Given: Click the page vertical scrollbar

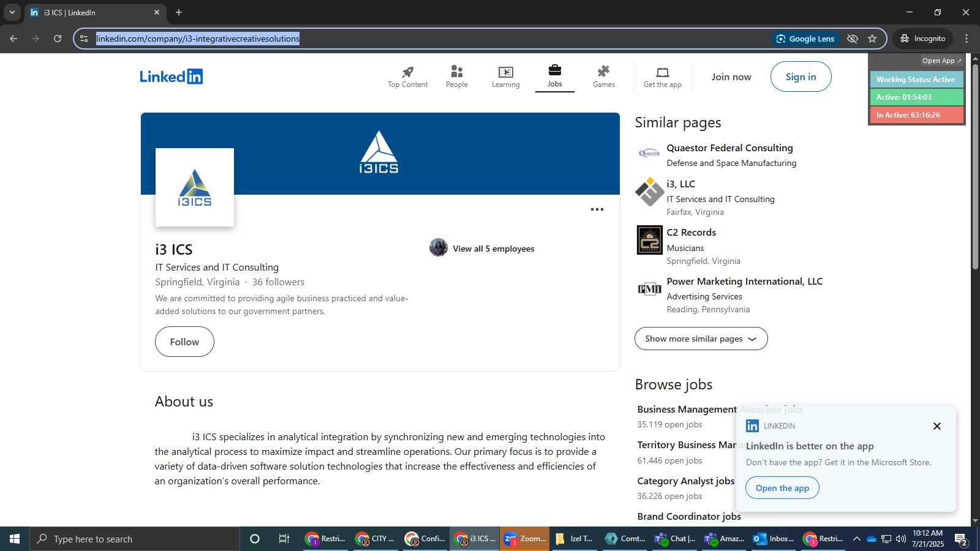Looking at the screenshot, I should coord(975,165).
